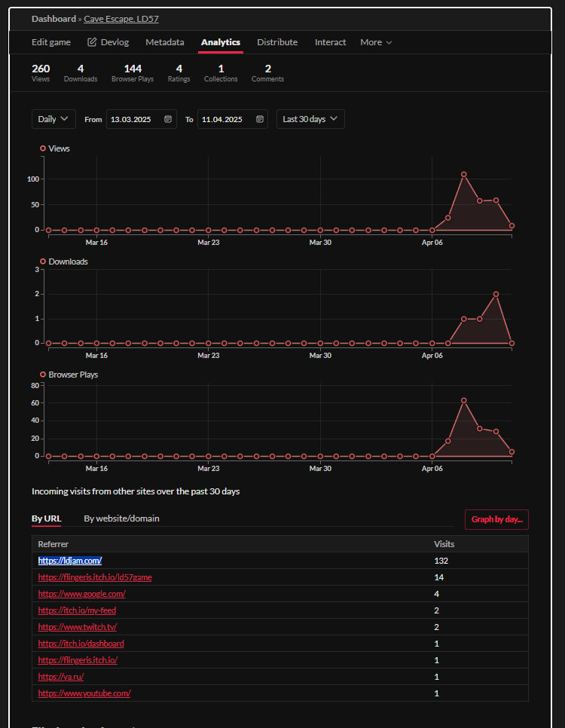Image resolution: width=565 pixels, height=728 pixels.
Task: Click the 132 visits value for ldjam.com
Action: [x=441, y=561]
